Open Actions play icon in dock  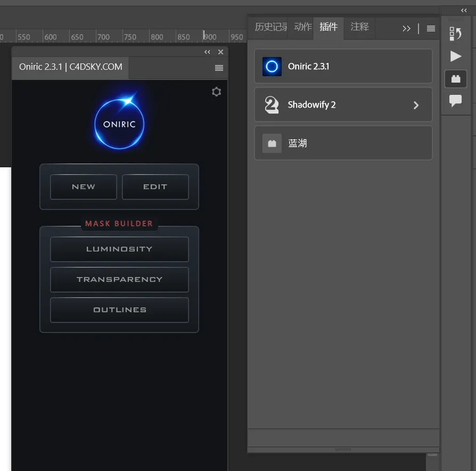455,56
